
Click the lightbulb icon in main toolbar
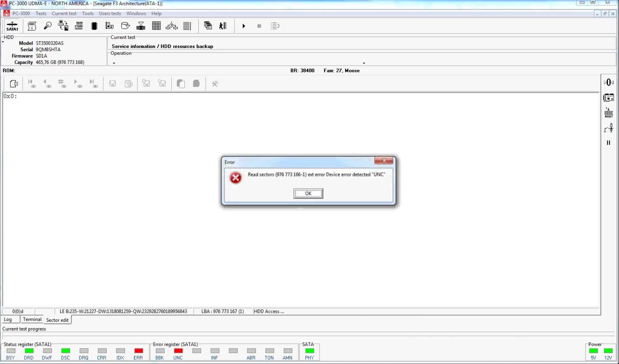click(x=48, y=26)
